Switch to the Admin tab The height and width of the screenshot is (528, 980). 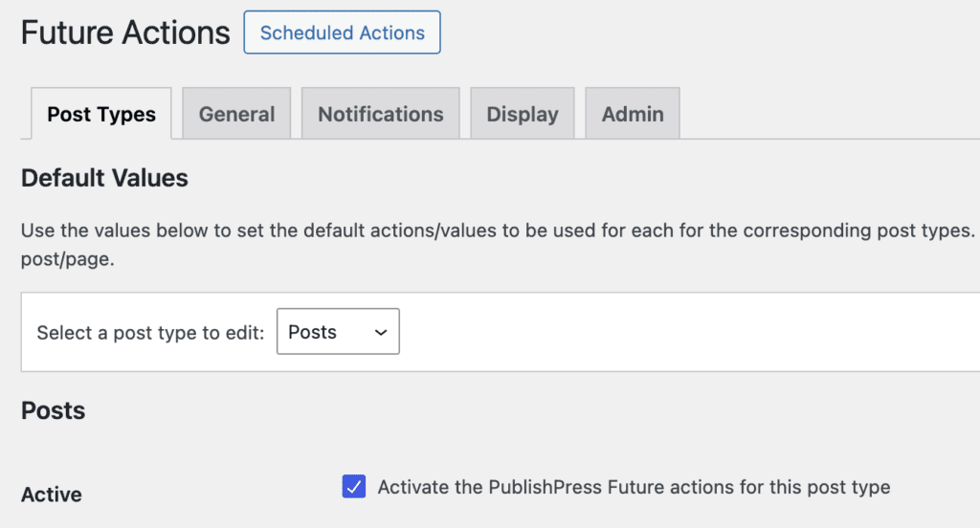tap(633, 114)
